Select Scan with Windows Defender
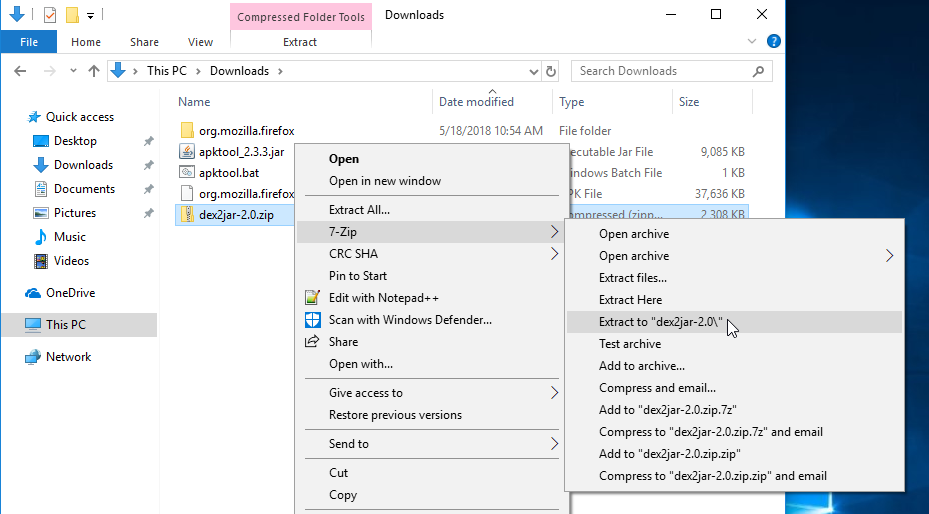This screenshot has height=514, width=929. click(410, 320)
